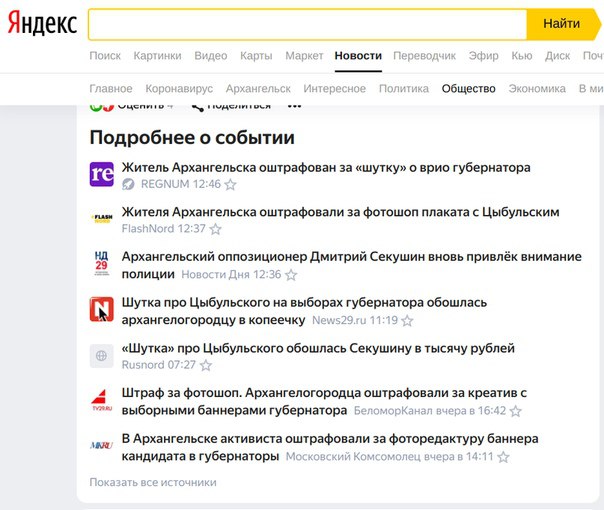The height and width of the screenshot is (510, 604).
Task: Favorite БеломорКанал source via star icon
Action: point(515,411)
